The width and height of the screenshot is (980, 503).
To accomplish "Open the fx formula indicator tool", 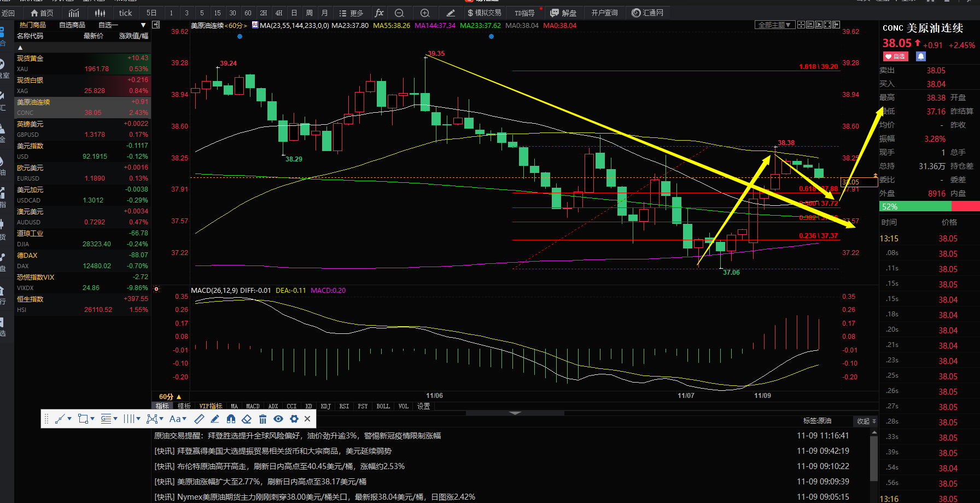I will [x=379, y=13].
